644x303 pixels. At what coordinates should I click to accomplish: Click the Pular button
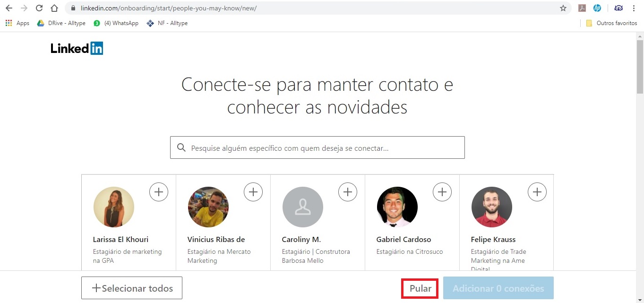coord(420,288)
